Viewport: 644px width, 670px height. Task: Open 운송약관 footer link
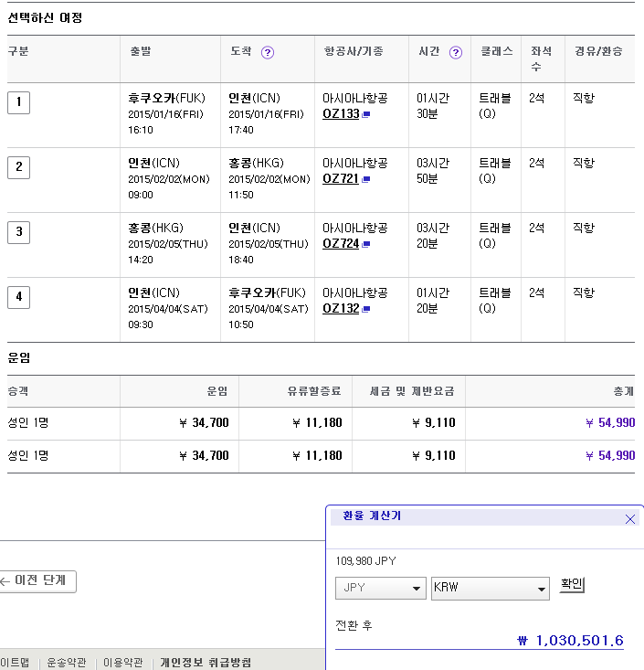(x=67, y=663)
